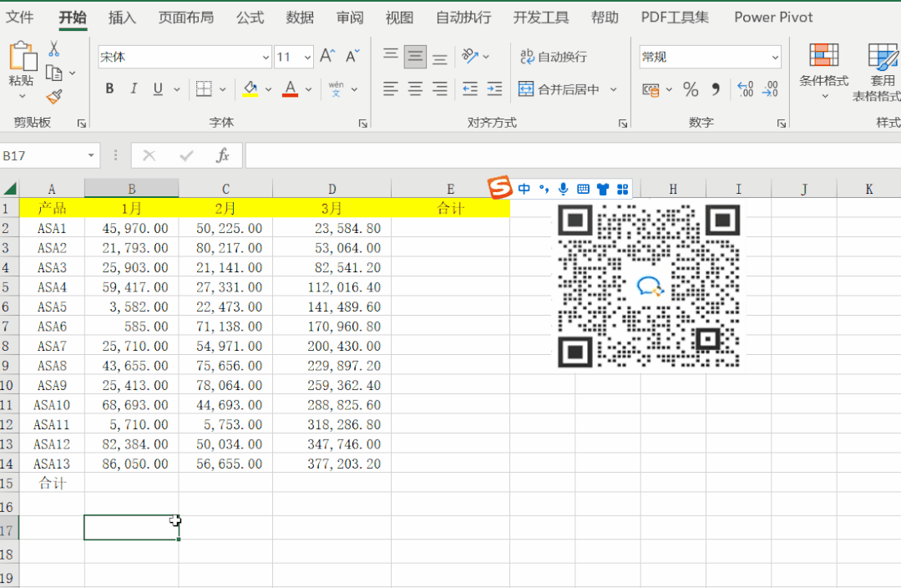Expand the Name Box dropdown arrow

[91, 155]
